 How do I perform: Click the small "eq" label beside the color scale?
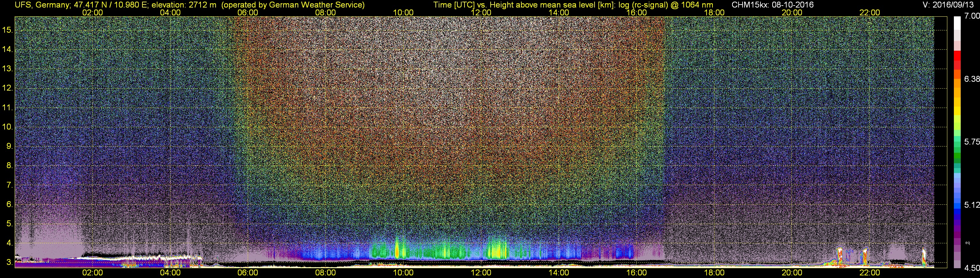pyautogui.click(x=968, y=242)
